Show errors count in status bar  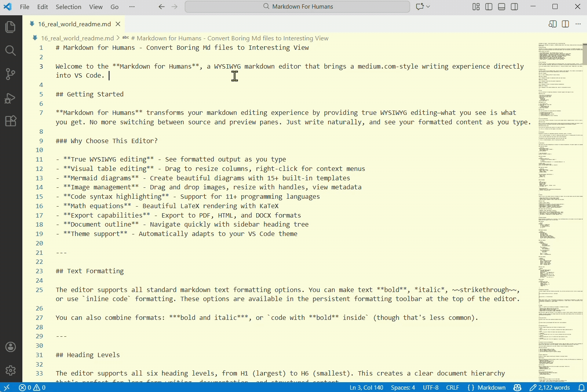25,387
